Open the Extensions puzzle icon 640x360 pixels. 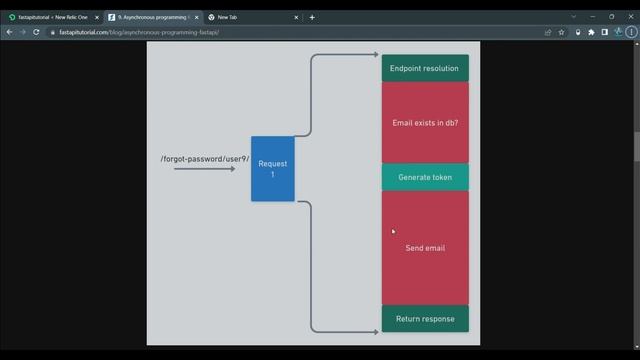point(591,32)
